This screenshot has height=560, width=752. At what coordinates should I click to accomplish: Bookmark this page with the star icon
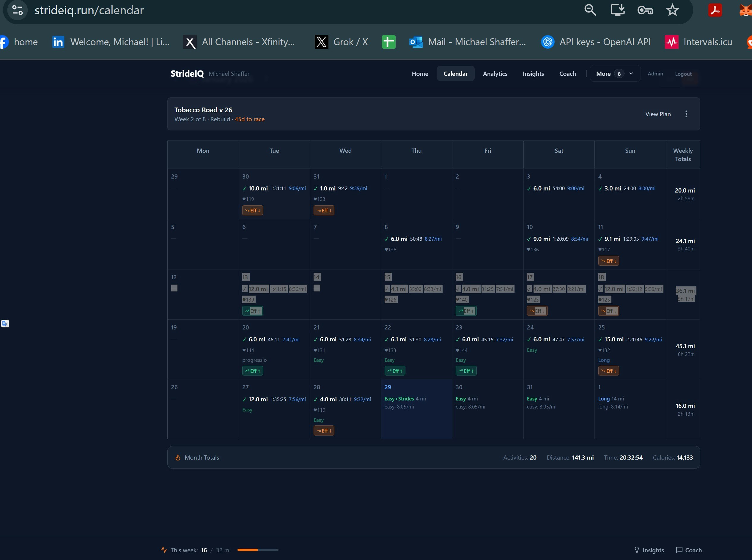672,10
